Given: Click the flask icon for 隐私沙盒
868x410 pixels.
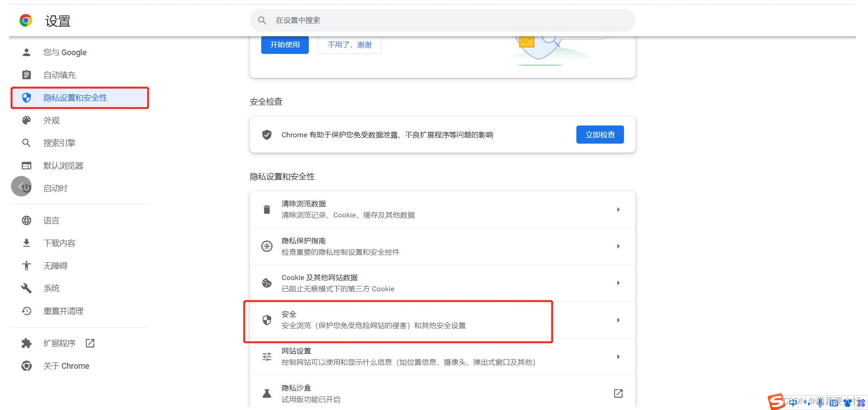Looking at the screenshot, I should [267, 393].
